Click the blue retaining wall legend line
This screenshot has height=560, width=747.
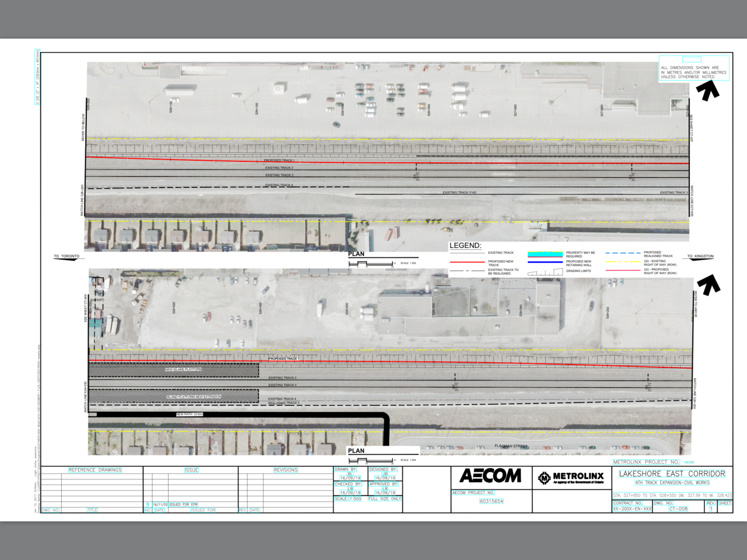(545, 262)
